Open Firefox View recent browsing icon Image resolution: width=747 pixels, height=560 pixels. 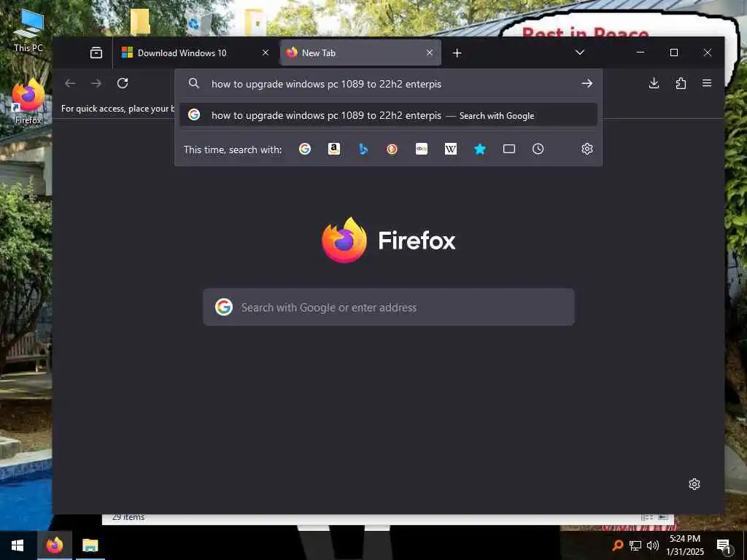click(x=96, y=52)
